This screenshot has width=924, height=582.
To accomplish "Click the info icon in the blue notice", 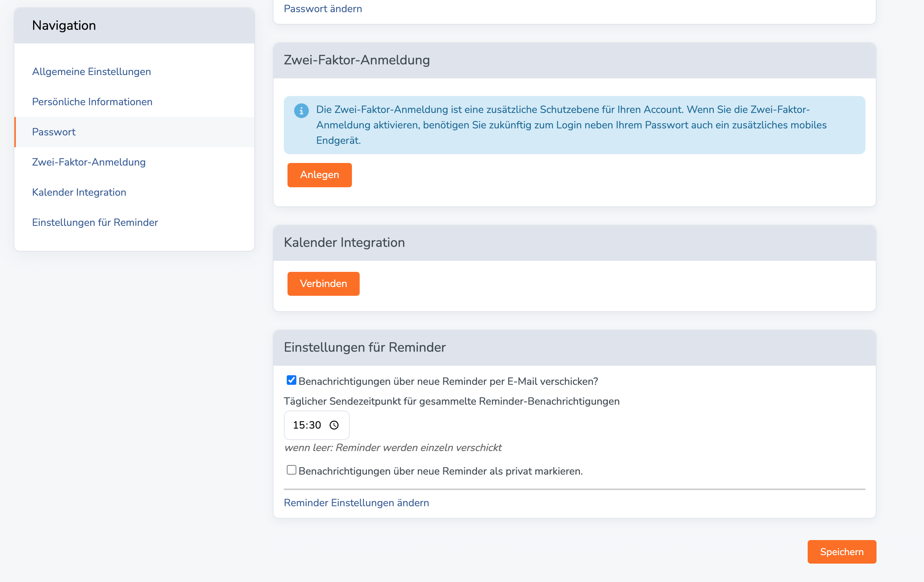I will click(x=301, y=111).
